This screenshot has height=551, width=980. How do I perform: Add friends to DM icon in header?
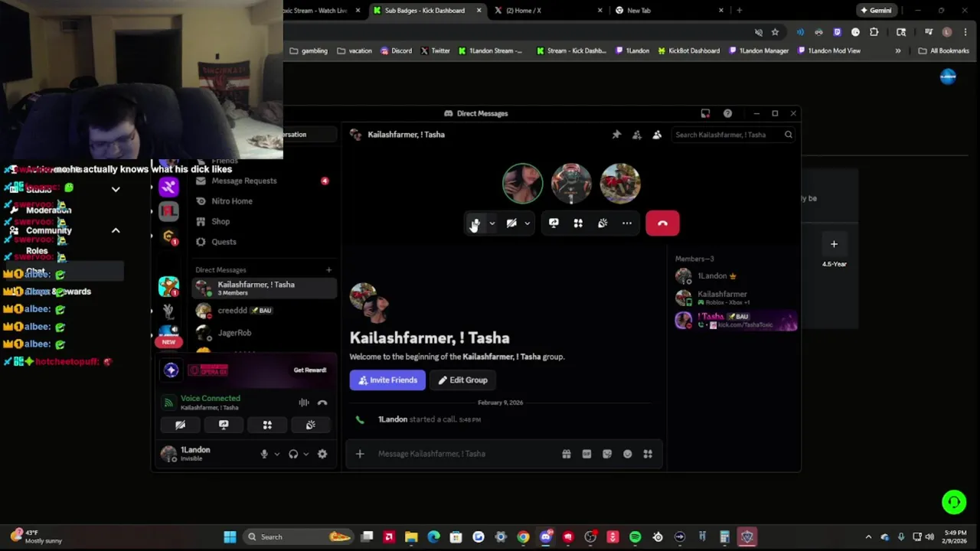tap(636, 135)
